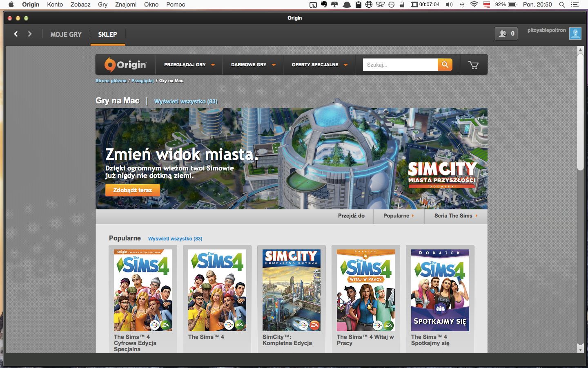The image size is (588, 368).
Task: Open the friends list counter button
Action: (x=506, y=34)
